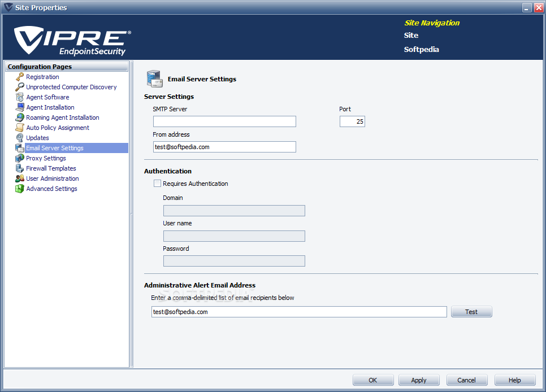Image resolution: width=546 pixels, height=392 pixels.
Task: Click the sidebar splitter collapse handle
Action: coord(131,214)
